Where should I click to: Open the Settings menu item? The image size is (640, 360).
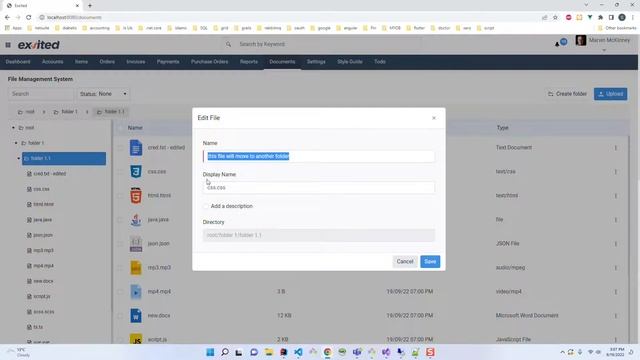pos(316,62)
